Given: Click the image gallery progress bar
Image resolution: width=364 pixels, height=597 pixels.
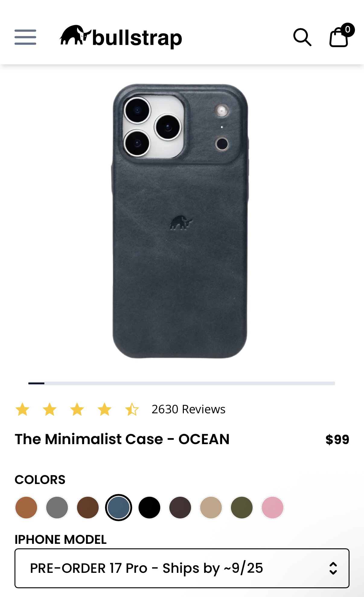Looking at the screenshot, I should pyautogui.click(x=182, y=383).
